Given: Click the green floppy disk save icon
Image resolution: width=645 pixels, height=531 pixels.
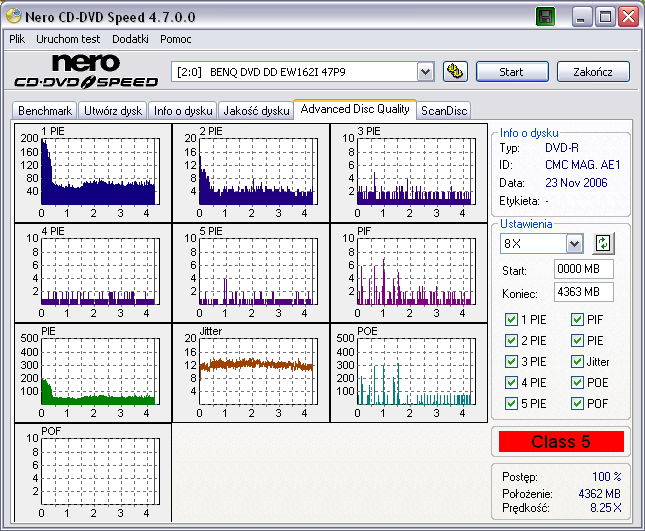Looking at the screenshot, I should click(545, 17).
